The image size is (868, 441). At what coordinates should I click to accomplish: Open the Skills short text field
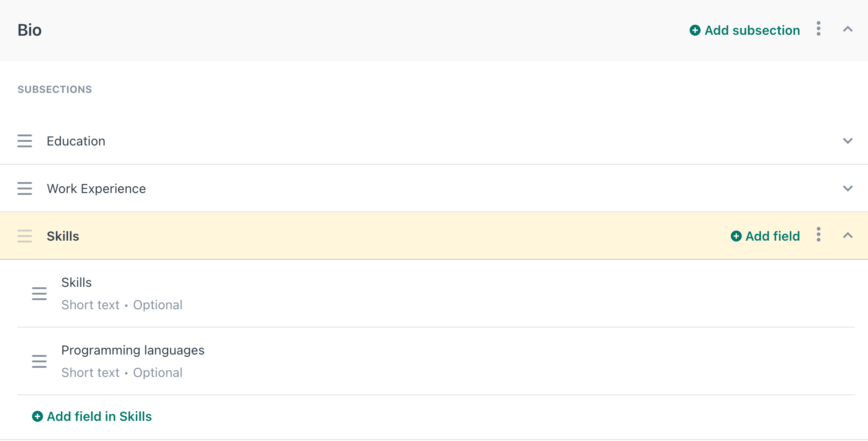coord(436,294)
